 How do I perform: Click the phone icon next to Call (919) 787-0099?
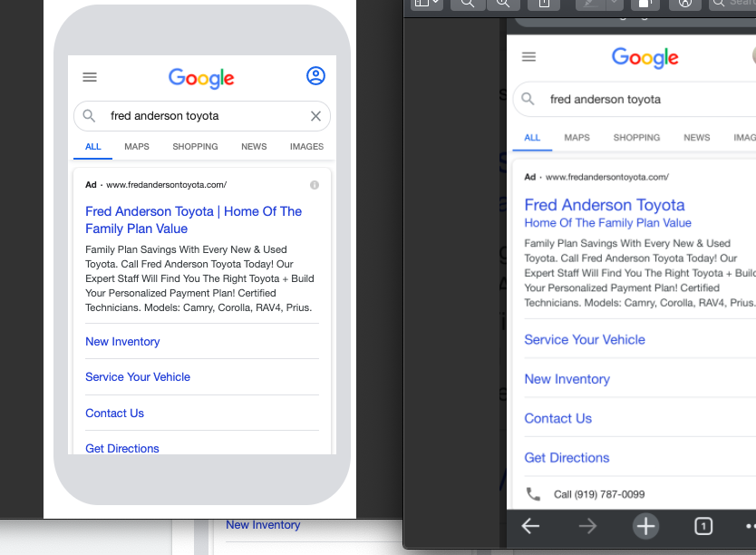(533, 494)
